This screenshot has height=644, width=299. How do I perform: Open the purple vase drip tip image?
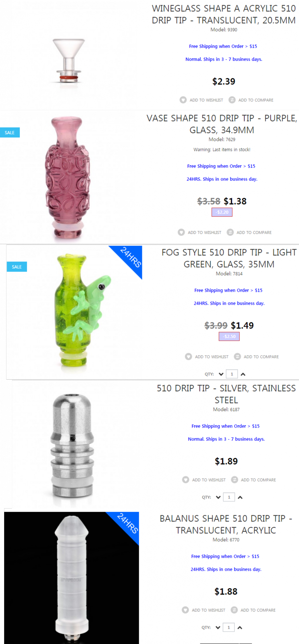[x=68, y=178]
